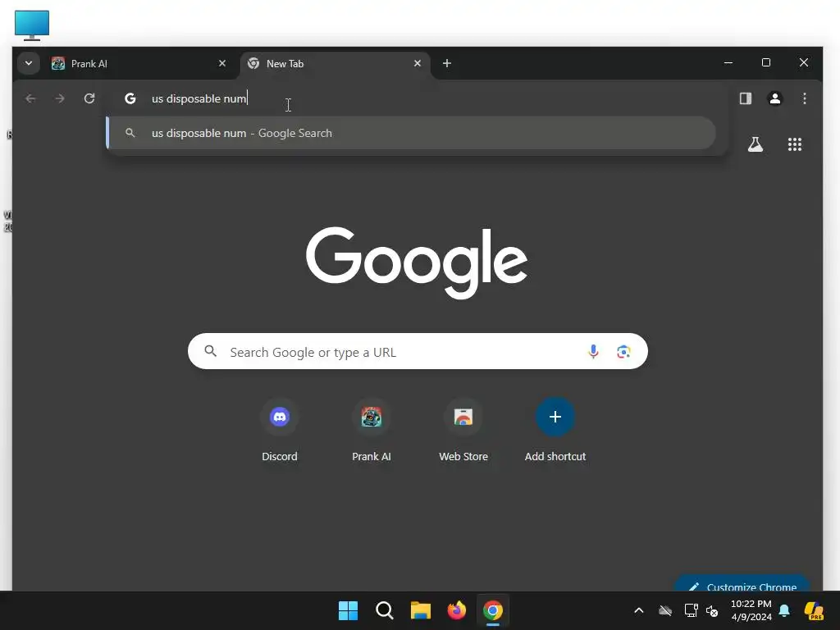Image resolution: width=840 pixels, height=630 pixels.
Task: Click the muted volume tray icon
Action: click(x=713, y=610)
